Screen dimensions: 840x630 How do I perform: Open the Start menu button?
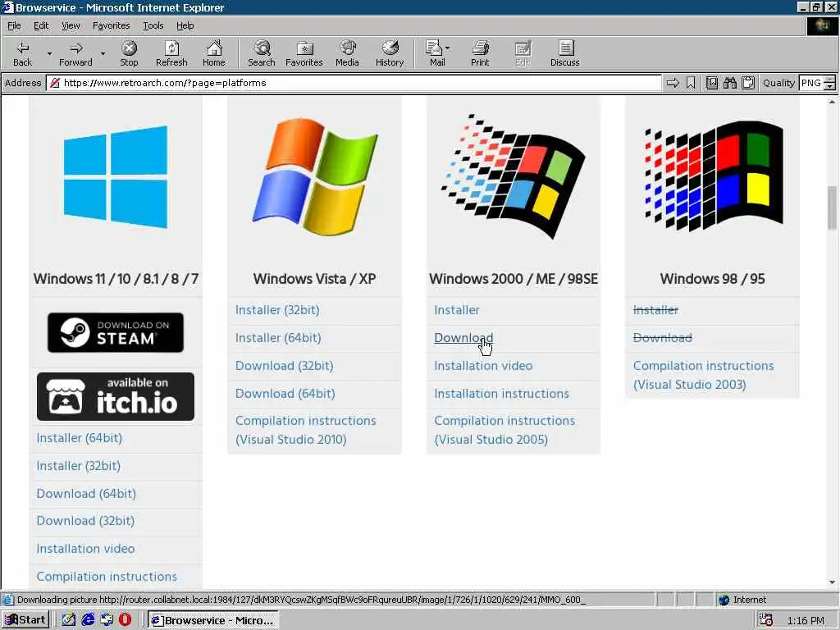coord(25,620)
